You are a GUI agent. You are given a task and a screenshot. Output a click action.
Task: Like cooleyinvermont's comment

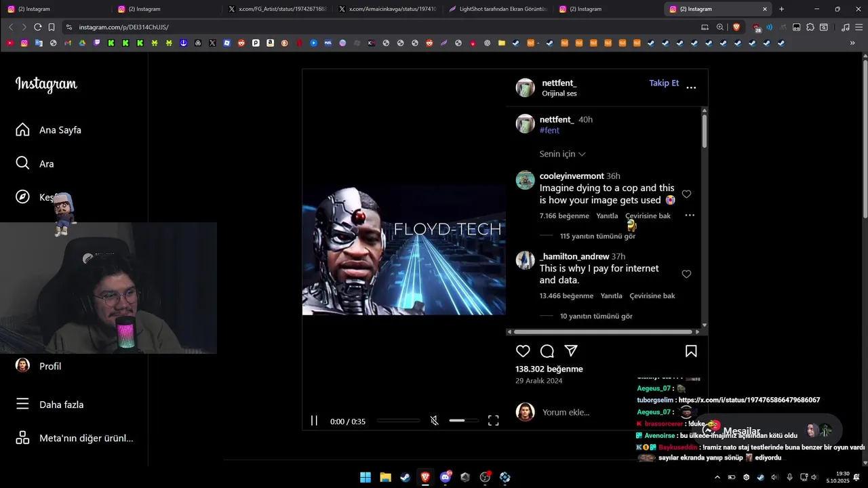[686, 195]
